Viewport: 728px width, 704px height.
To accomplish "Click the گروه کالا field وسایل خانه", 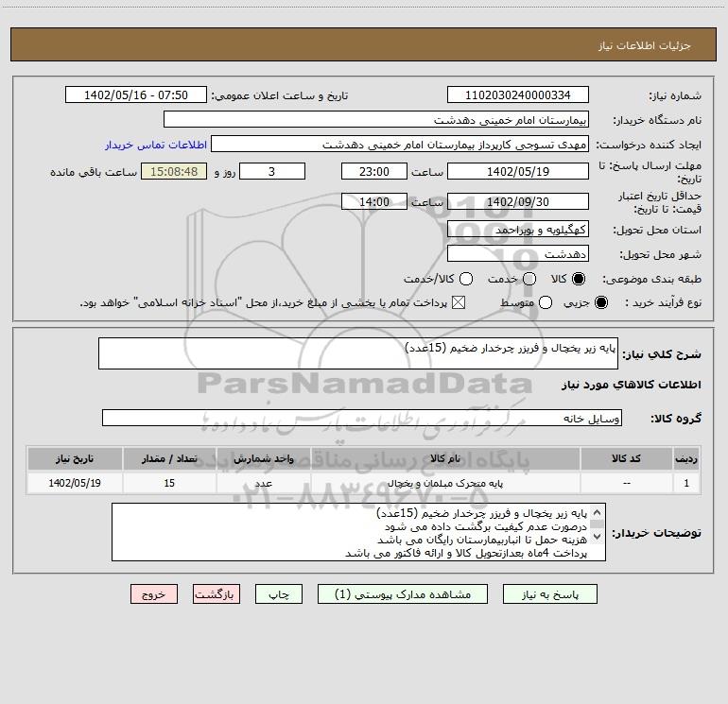I will tap(362, 418).
